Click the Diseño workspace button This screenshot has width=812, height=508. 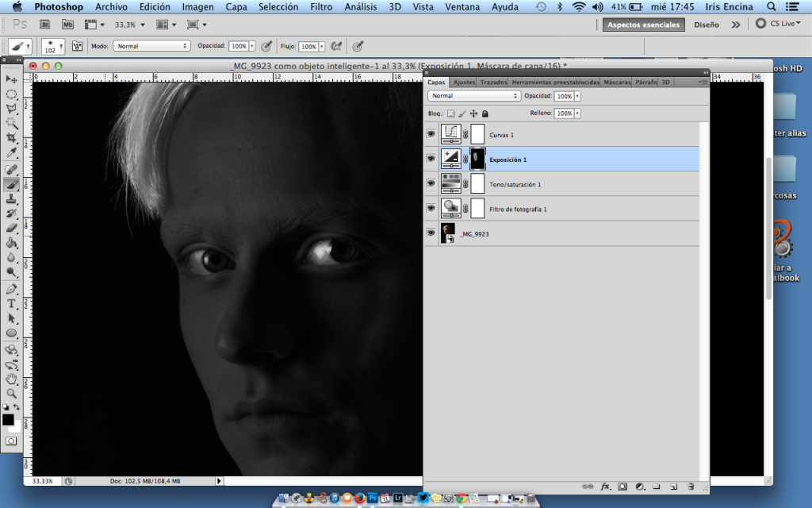click(707, 25)
